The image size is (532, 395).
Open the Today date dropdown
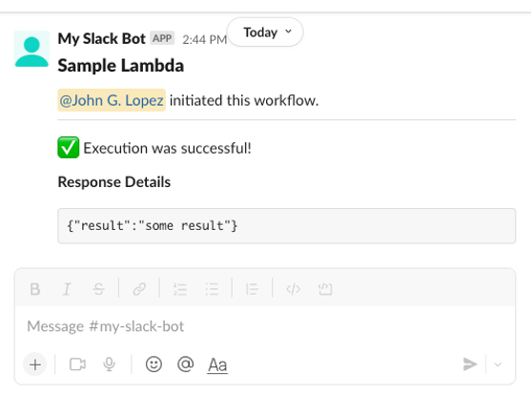pyautogui.click(x=265, y=32)
